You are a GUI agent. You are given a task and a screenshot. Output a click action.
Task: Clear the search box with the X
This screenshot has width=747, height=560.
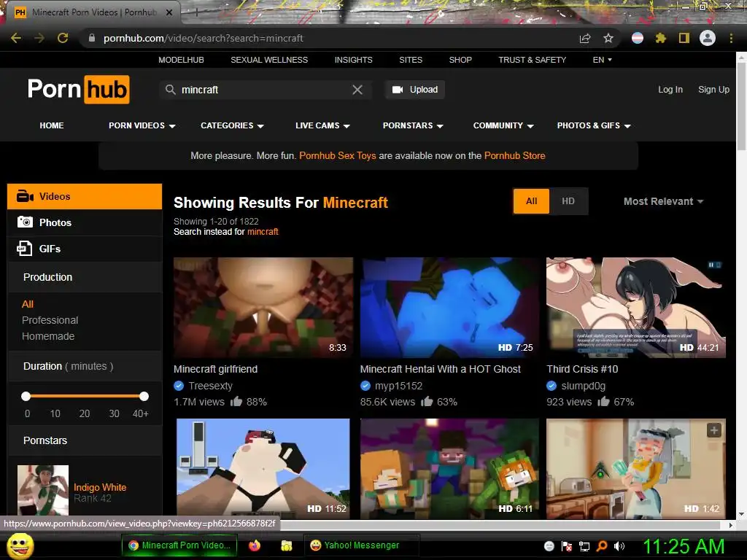point(357,90)
